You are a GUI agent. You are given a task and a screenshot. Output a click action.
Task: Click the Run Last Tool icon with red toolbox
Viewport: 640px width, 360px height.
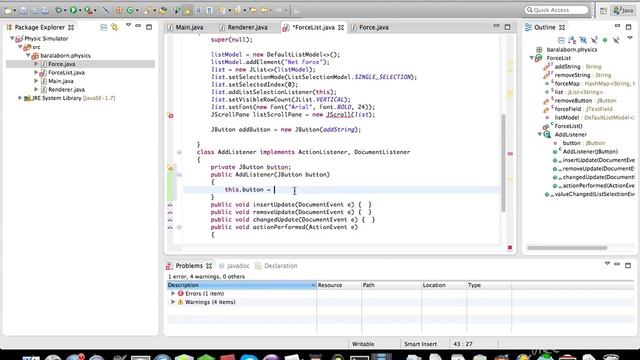(x=88, y=10)
